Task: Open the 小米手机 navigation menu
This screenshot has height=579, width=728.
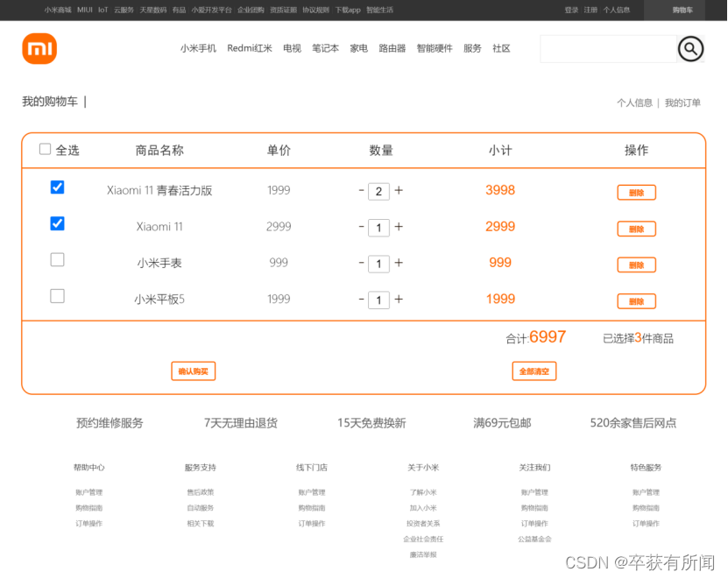Action: tap(198, 49)
